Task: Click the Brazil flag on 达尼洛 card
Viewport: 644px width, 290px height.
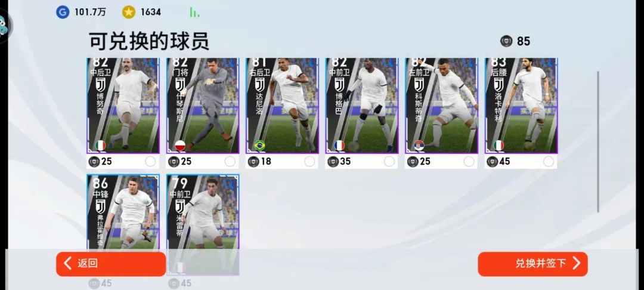Action: 259,146
